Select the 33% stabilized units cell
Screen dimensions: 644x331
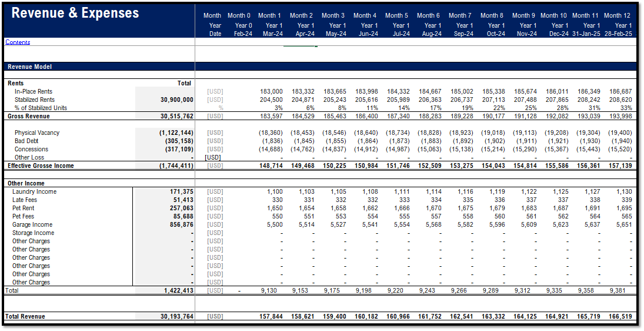(626, 108)
